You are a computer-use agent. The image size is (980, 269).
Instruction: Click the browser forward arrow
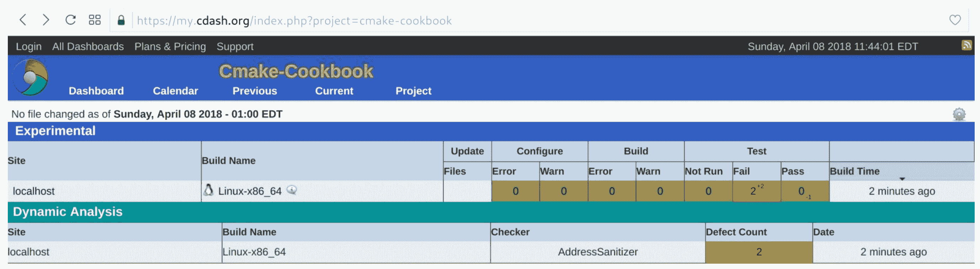(x=46, y=20)
